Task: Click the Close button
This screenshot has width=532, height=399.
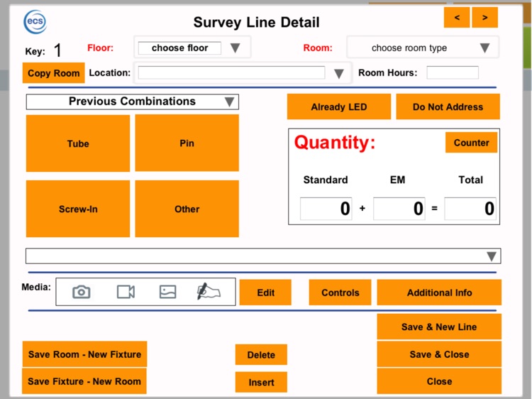Action: tap(439, 381)
